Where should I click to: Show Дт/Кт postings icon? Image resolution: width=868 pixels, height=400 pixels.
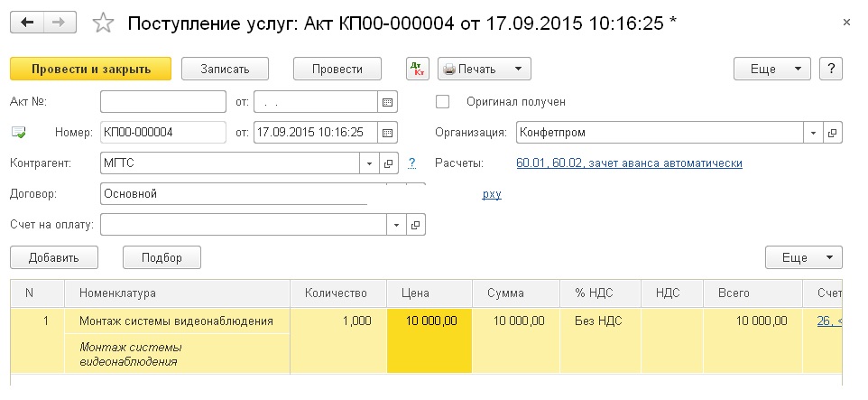click(x=418, y=70)
